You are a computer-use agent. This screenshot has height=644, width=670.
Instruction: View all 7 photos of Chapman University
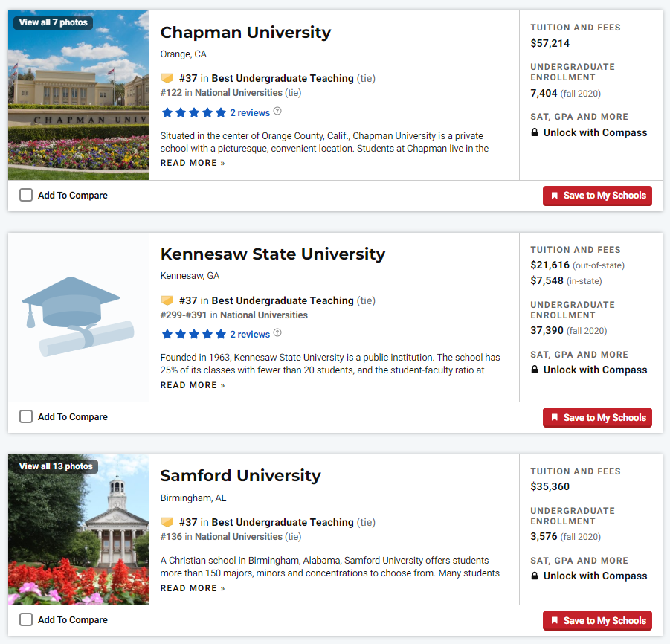[x=53, y=22]
